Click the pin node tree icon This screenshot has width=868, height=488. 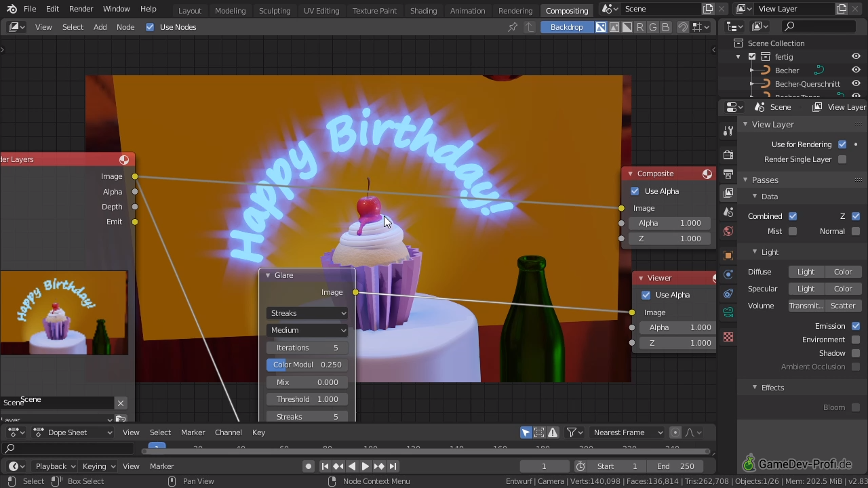point(513,27)
